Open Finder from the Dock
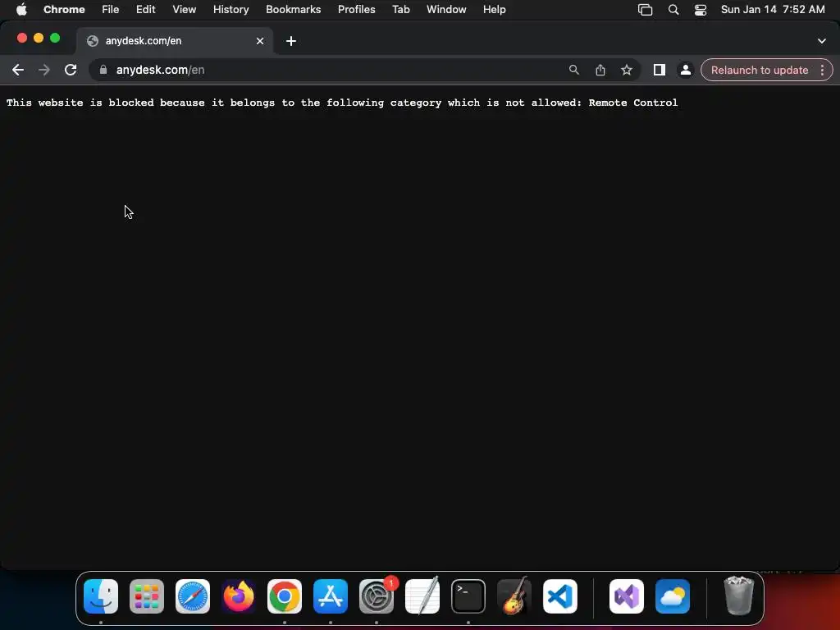The height and width of the screenshot is (630, 840). tap(101, 596)
